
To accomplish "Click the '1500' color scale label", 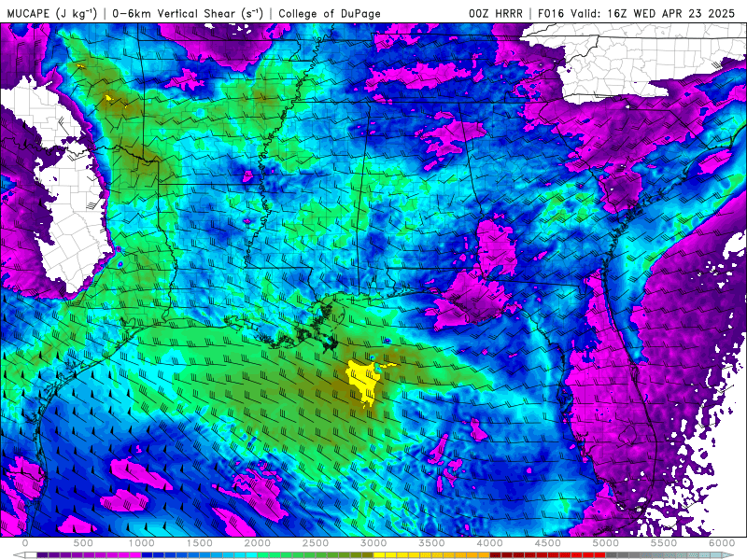I will (x=199, y=543).
